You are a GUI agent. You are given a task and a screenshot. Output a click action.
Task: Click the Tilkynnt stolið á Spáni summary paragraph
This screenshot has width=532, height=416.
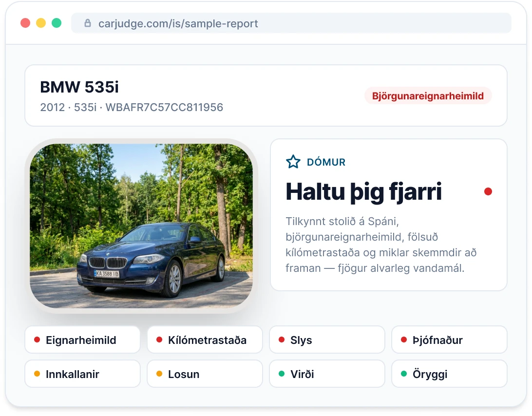point(381,245)
